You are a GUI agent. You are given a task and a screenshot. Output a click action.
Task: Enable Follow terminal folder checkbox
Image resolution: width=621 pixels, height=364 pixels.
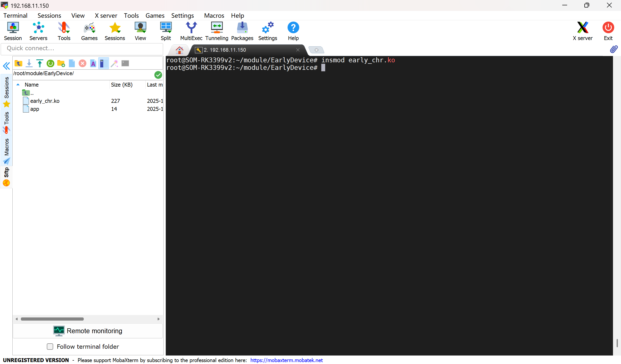[50, 347]
